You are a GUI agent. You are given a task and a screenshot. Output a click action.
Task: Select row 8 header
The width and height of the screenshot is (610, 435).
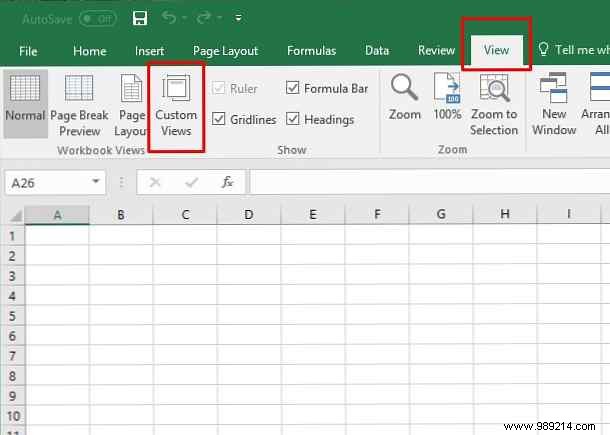12,376
